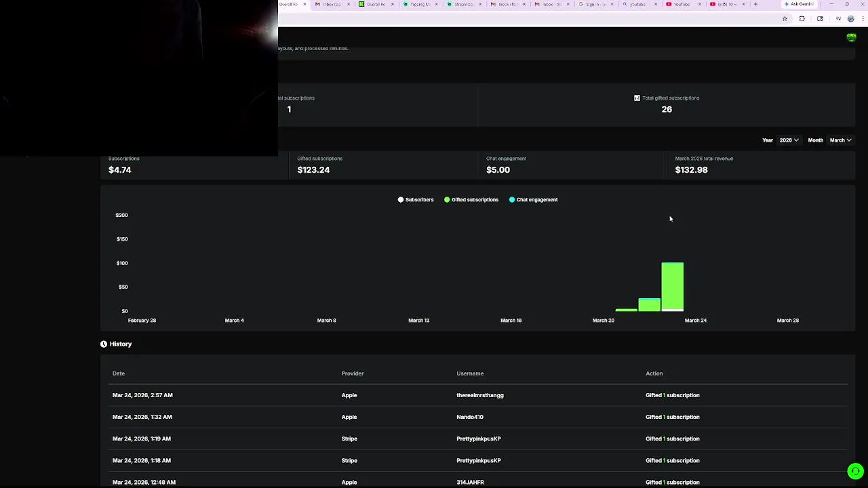Click the Mar 24, 2026, 1:19 AM date
The image size is (868, 488).
click(x=142, y=439)
